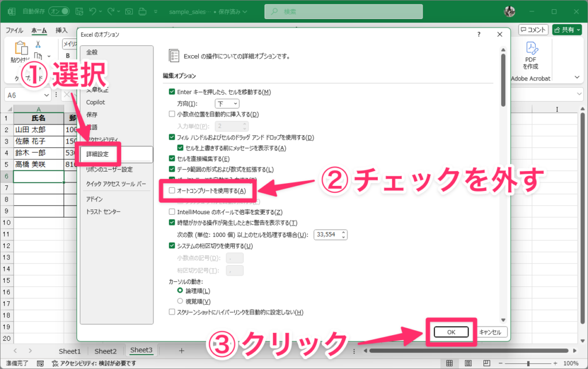Uncheck セルを直接編集する checkbox
Screen dimensions: 588x369
(172, 158)
